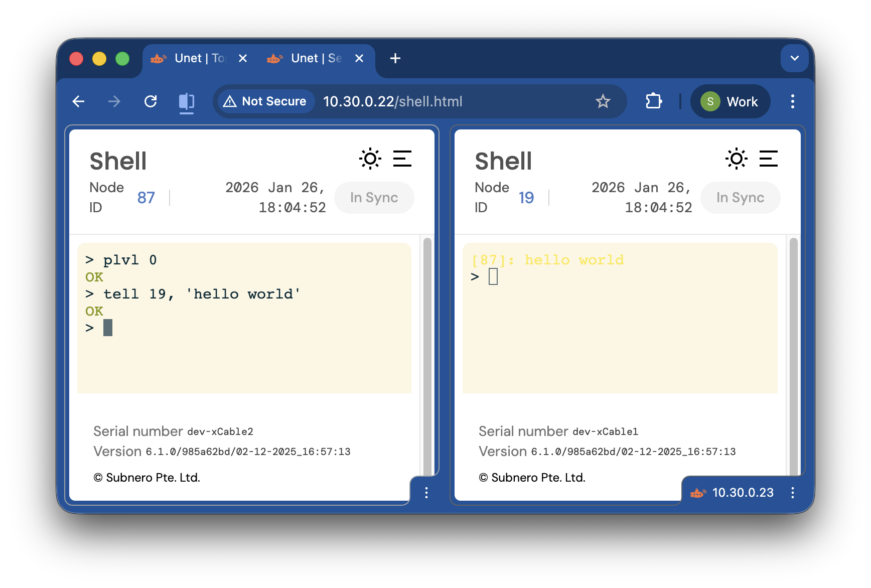Open the browser extensions puzzle icon
This screenshot has height=588, width=871.
pos(654,102)
